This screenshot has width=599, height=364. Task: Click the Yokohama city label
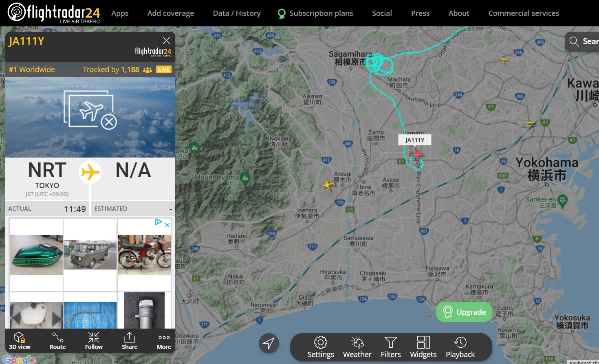(x=547, y=169)
